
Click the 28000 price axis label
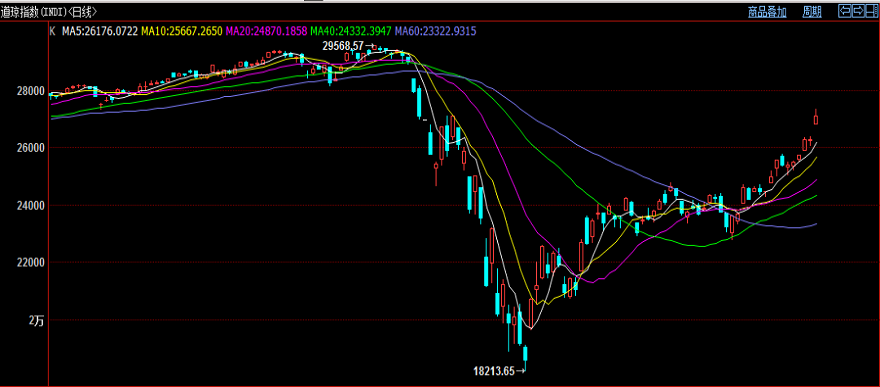click(33, 91)
